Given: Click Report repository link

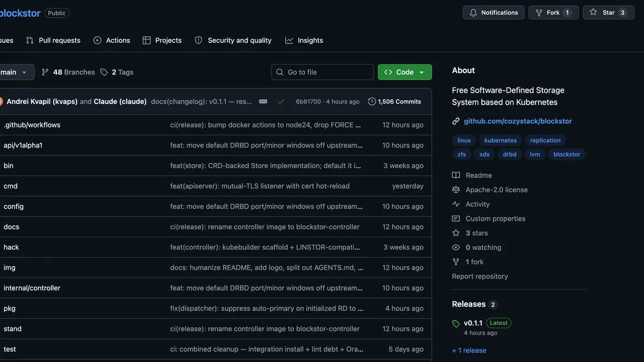Looking at the screenshot, I should [480, 277].
